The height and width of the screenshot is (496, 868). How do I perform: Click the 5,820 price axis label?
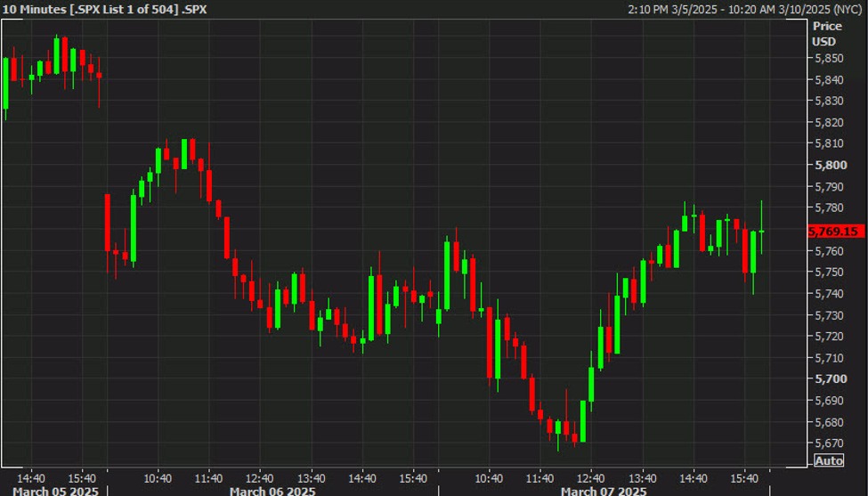coord(829,122)
